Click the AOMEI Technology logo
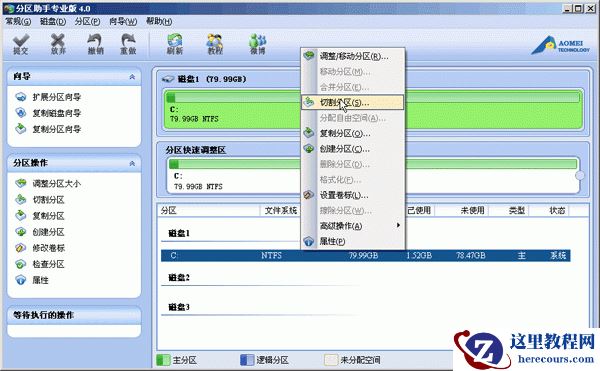The height and width of the screenshot is (371, 600). pyautogui.click(x=561, y=45)
